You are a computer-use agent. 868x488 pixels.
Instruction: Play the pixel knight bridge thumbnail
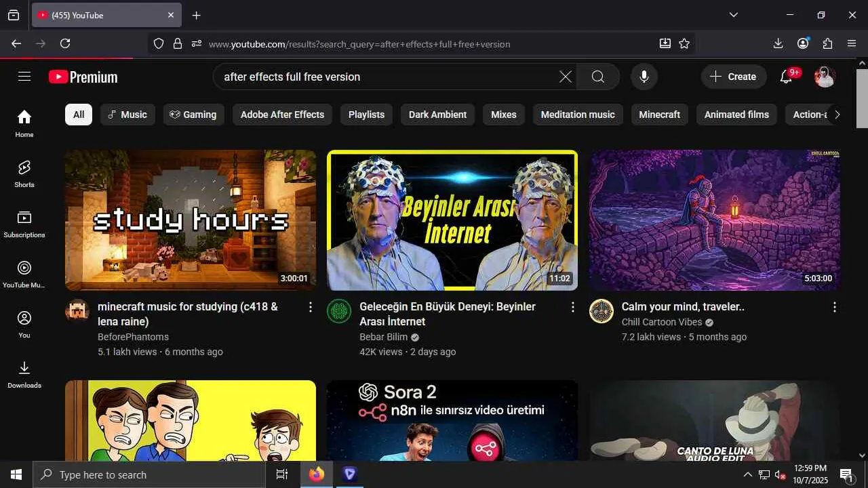[715, 220]
